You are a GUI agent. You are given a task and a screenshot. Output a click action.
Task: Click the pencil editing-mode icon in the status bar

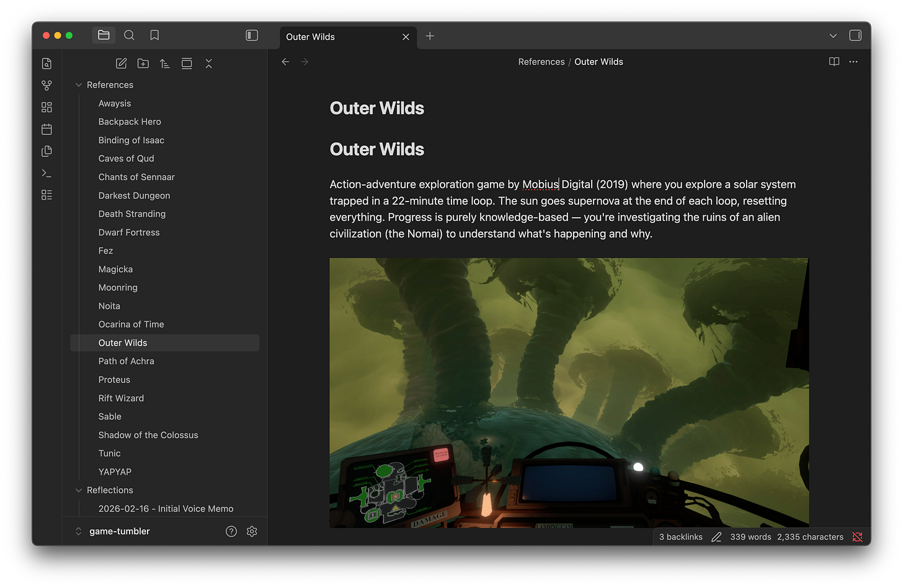click(x=716, y=537)
